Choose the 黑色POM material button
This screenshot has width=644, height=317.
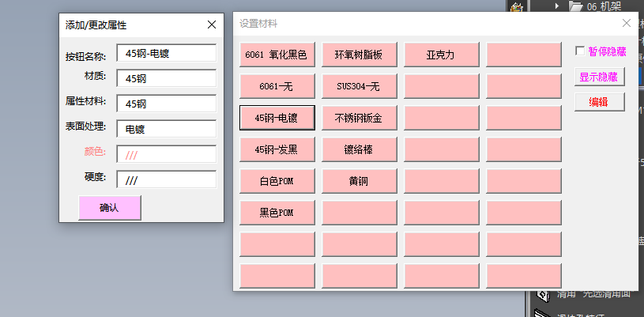click(x=277, y=213)
